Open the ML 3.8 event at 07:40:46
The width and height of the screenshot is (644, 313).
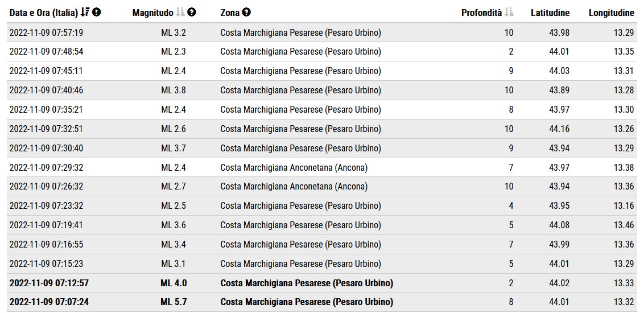(x=322, y=90)
